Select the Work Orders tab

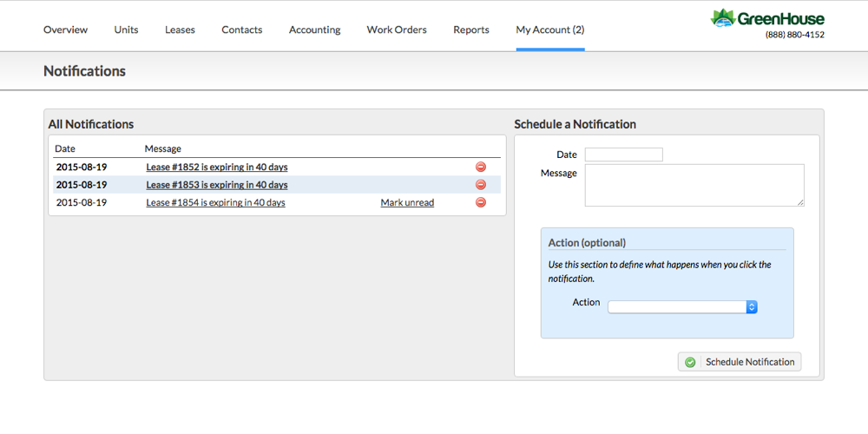[397, 30]
